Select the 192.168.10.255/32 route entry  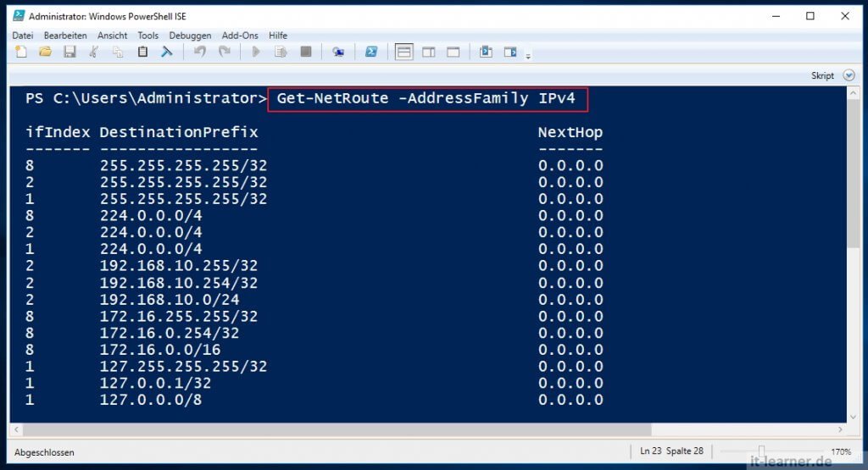[x=179, y=266]
